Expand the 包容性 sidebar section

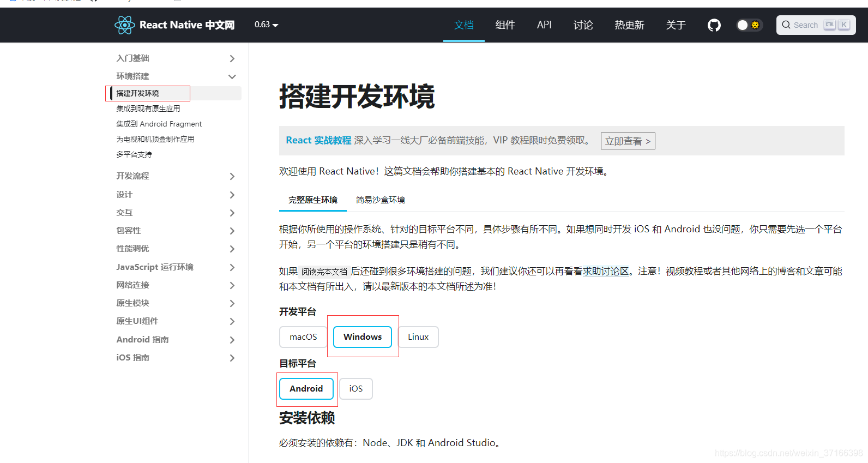point(176,231)
